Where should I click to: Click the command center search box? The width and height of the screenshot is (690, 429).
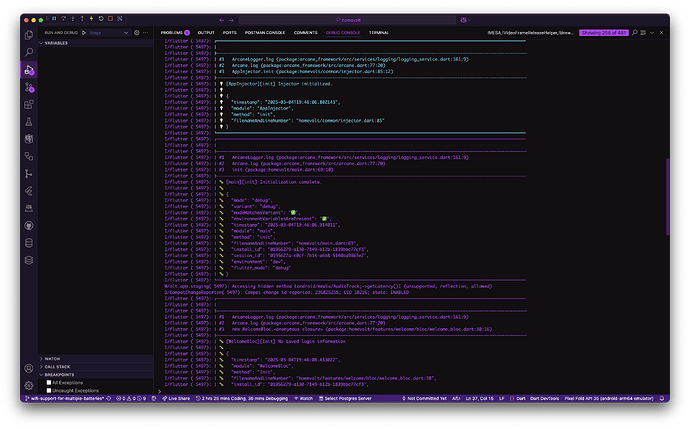(x=347, y=20)
